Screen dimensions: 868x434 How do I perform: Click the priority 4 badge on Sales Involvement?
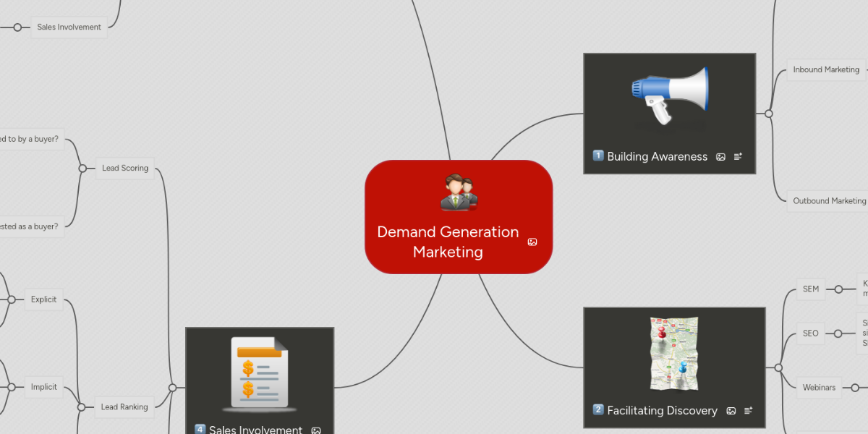(x=199, y=429)
